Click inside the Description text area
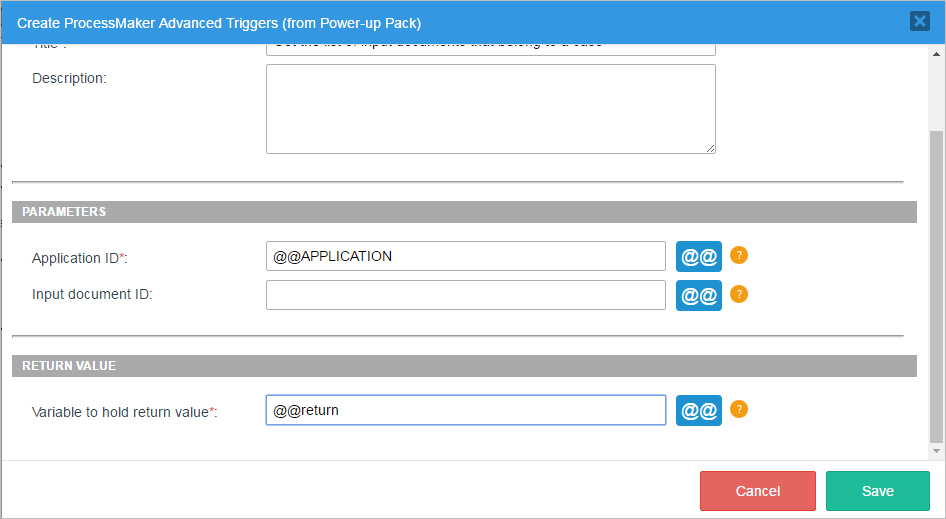Screen dimensions: 946x519 click(x=490, y=108)
